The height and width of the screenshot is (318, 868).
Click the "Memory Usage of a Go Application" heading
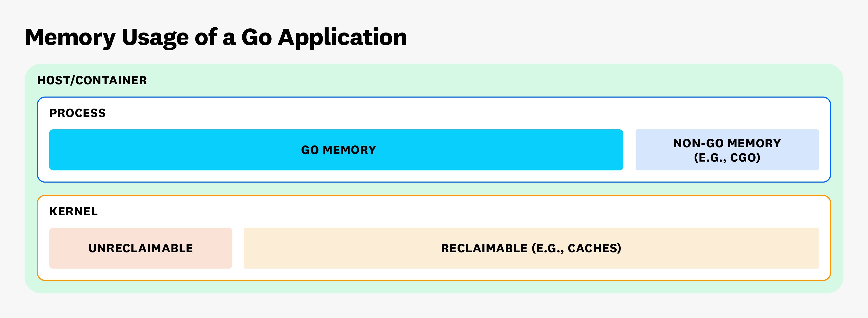point(216,37)
